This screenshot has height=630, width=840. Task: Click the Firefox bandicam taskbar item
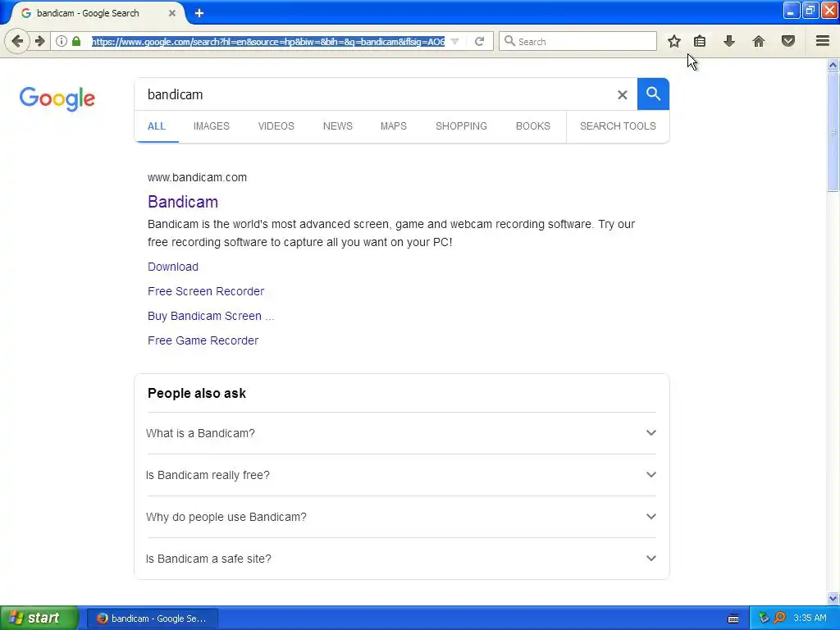[x=152, y=619]
